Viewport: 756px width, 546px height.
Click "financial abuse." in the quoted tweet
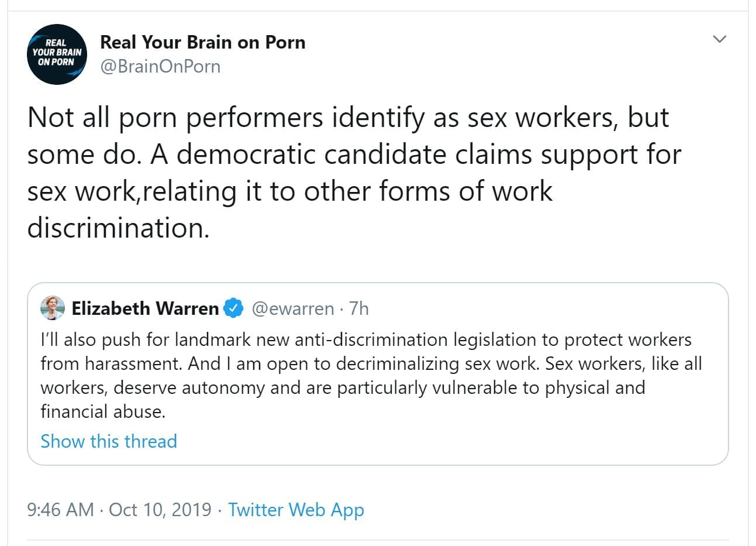[103, 411]
